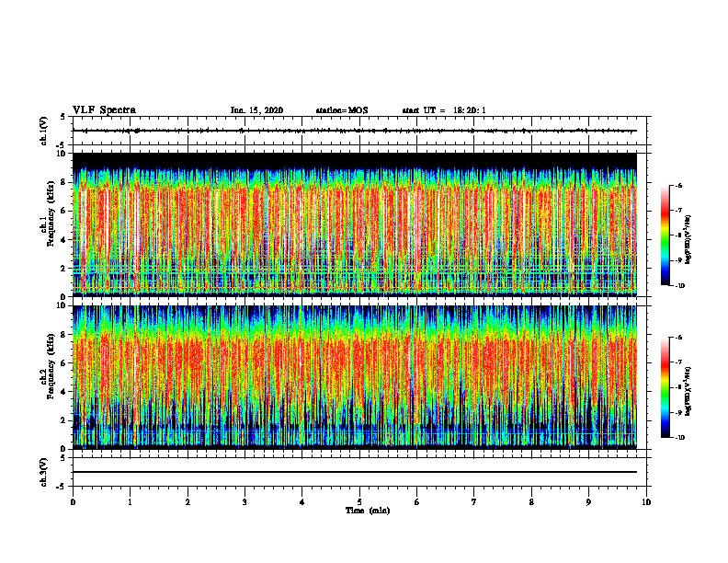Click time axis tick label "5"

pos(359,502)
